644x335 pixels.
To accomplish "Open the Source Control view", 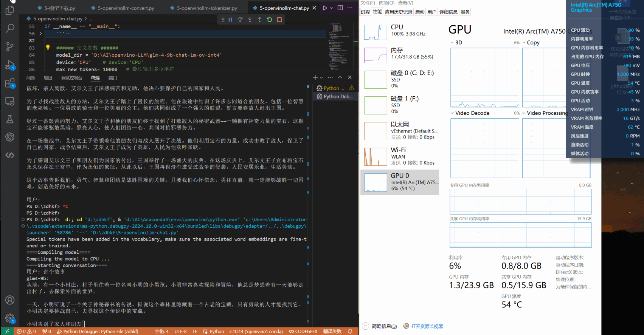I will click(10, 46).
